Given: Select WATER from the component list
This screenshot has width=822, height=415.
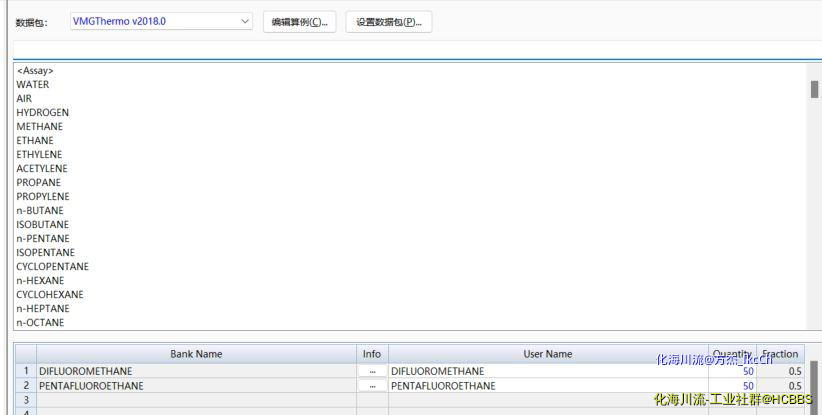Looking at the screenshot, I should (x=33, y=85).
